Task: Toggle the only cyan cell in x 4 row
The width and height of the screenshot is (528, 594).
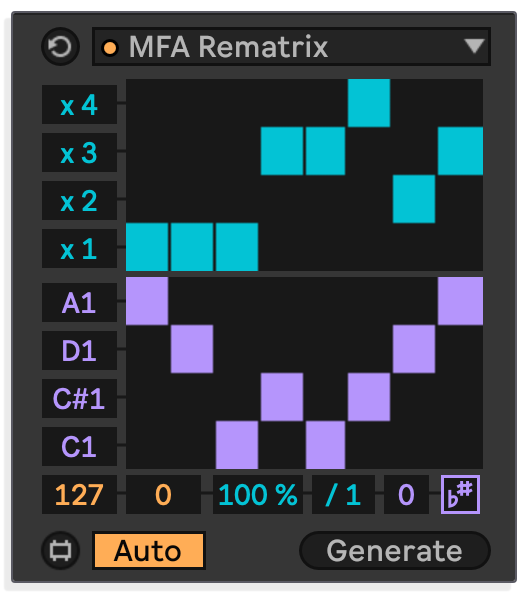Action: click(369, 103)
